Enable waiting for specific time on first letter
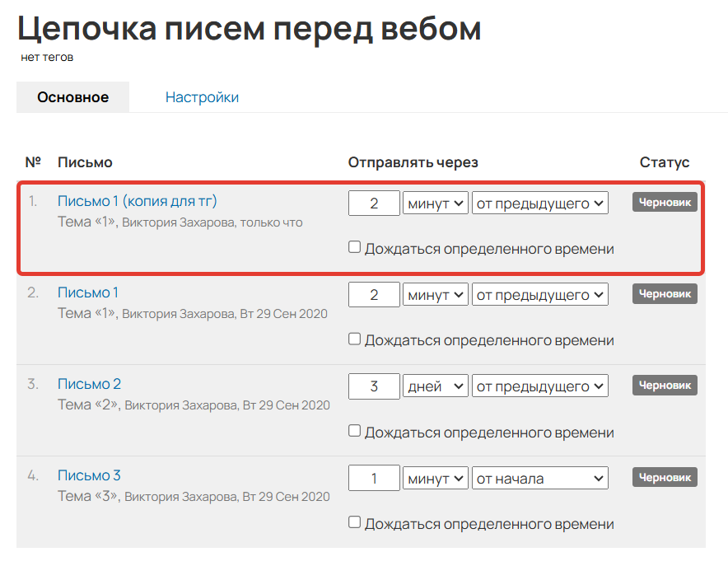The image size is (728, 566). [354, 246]
